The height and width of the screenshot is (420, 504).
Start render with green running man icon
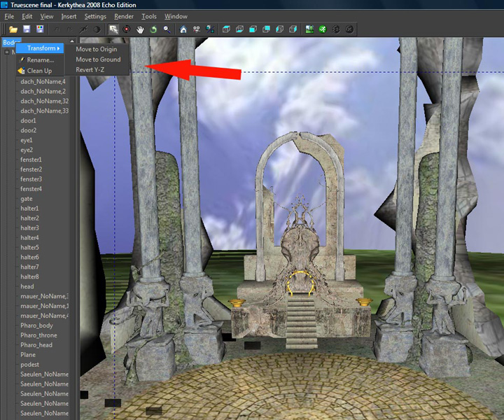click(x=323, y=29)
